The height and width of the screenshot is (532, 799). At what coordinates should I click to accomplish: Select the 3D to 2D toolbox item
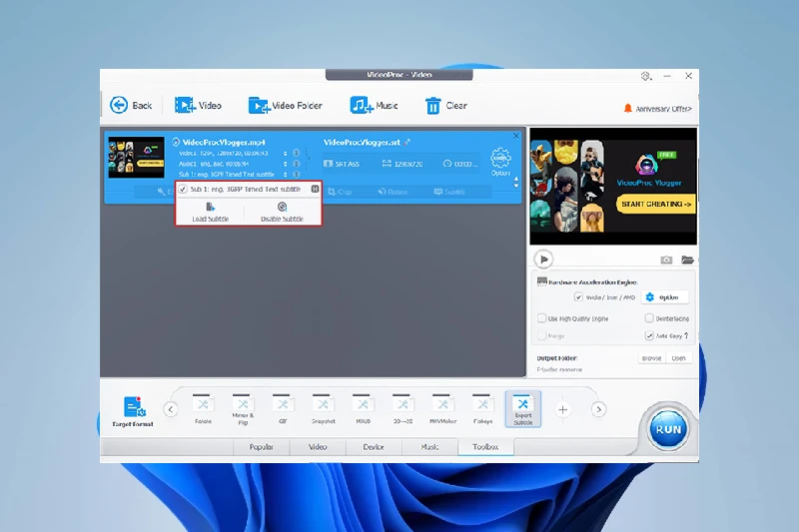pyautogui.click(x=403, y=409)
